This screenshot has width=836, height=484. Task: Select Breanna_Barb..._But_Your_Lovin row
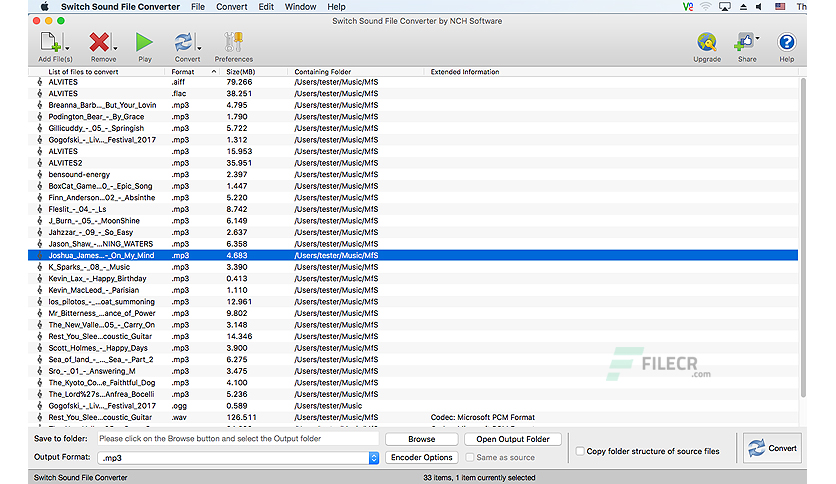413,105
